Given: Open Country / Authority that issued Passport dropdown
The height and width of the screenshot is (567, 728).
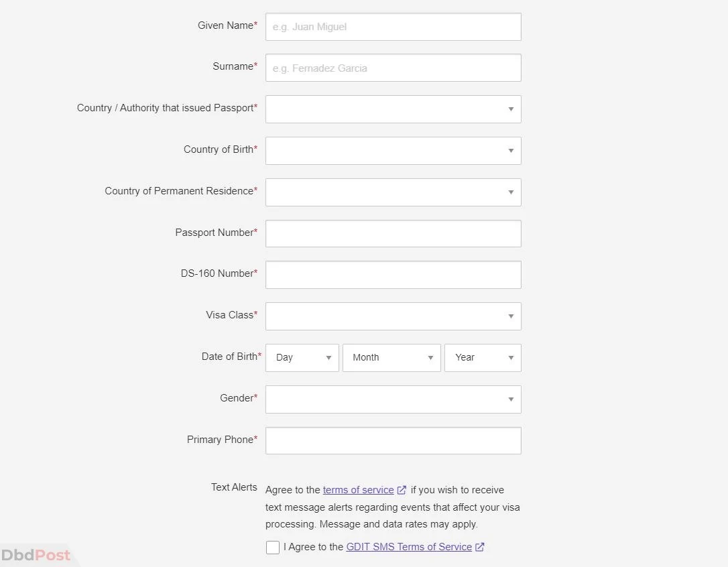Looking at the screenshot, I should click(393, 109).
